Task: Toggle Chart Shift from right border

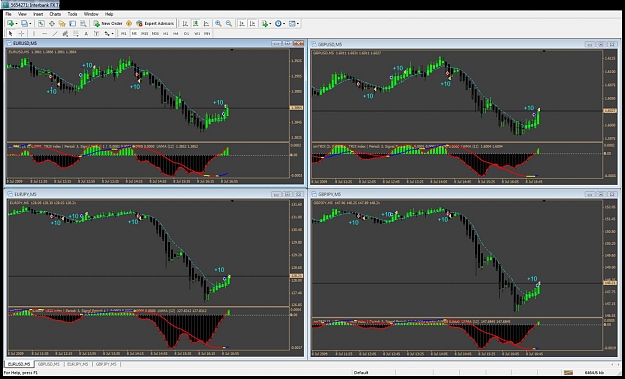Action: (x=252, y=24)
